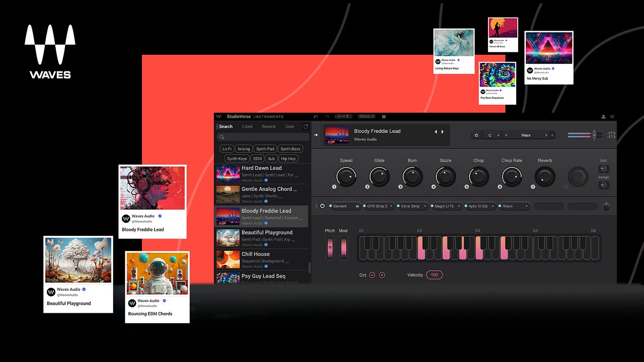Switch to the Recent tab
The width and height of the screenshot is (644, 362).
269,126
